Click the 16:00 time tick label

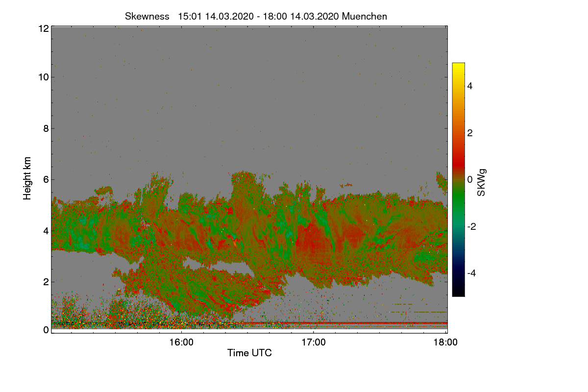pos(181,343)
